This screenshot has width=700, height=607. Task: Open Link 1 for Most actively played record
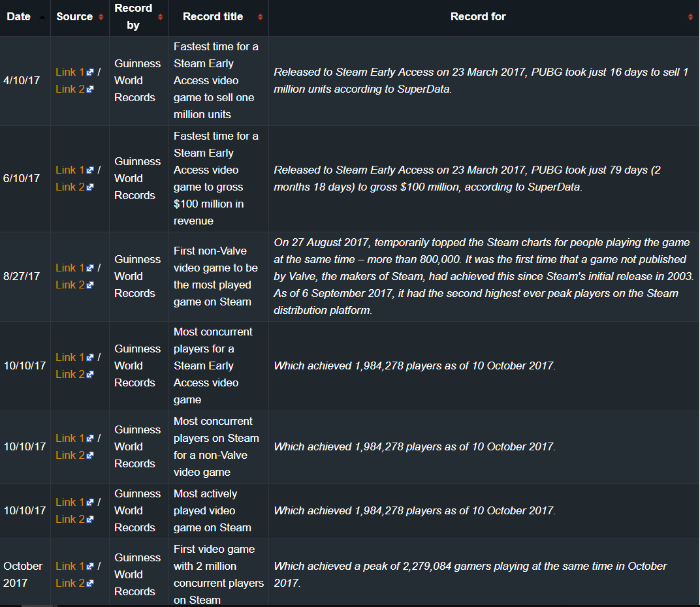[70, 502]
